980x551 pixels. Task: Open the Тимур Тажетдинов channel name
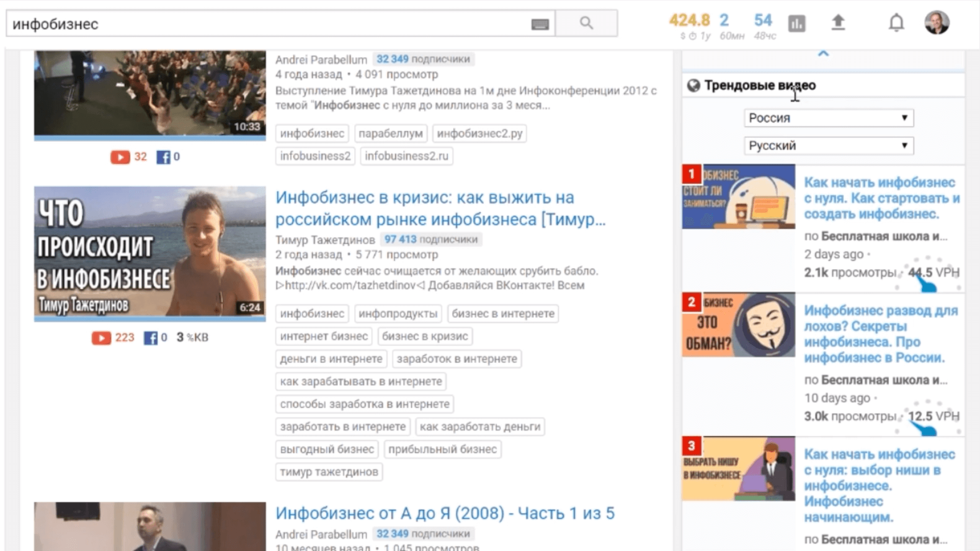point(325,240)
